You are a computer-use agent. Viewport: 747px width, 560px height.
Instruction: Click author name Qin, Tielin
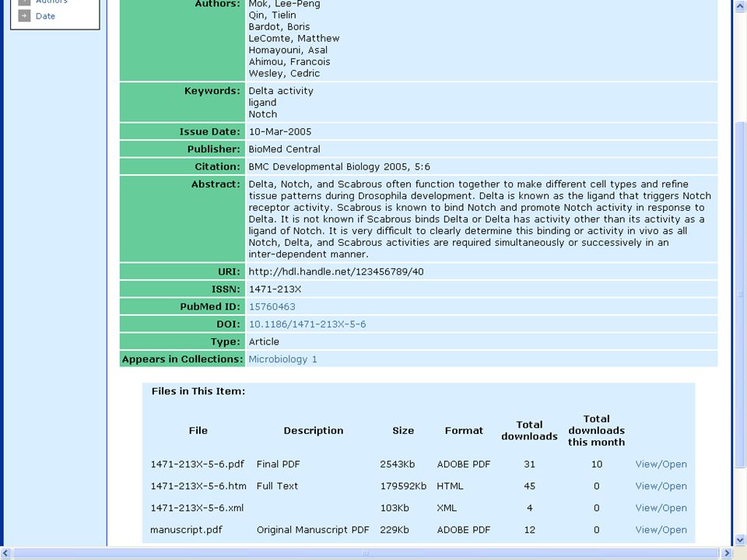pos(272,16)
